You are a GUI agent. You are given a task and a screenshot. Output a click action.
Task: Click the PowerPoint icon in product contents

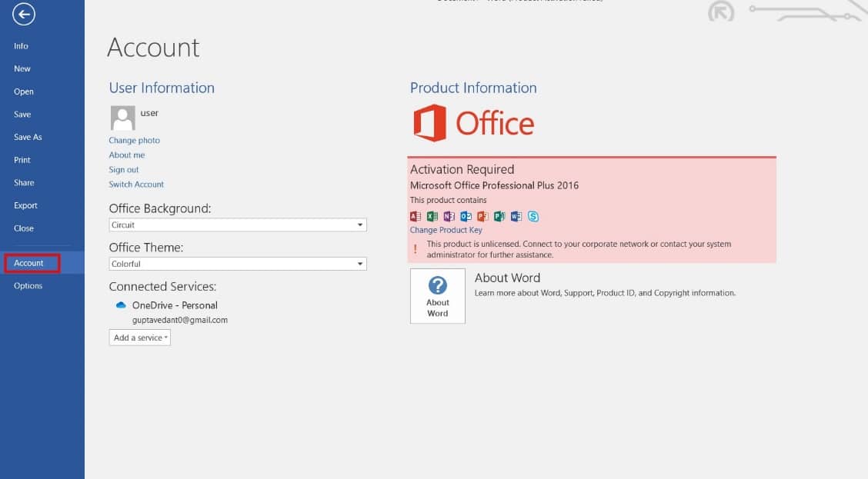pos(482,216)
